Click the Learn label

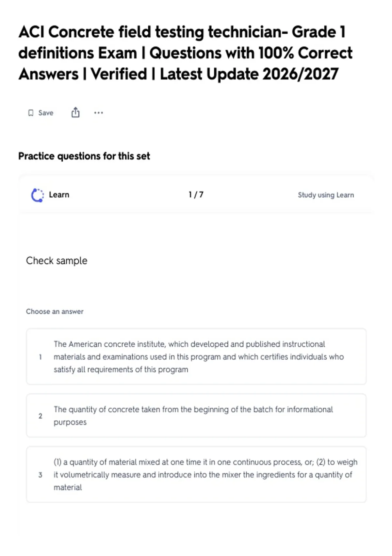coord(59,195)
